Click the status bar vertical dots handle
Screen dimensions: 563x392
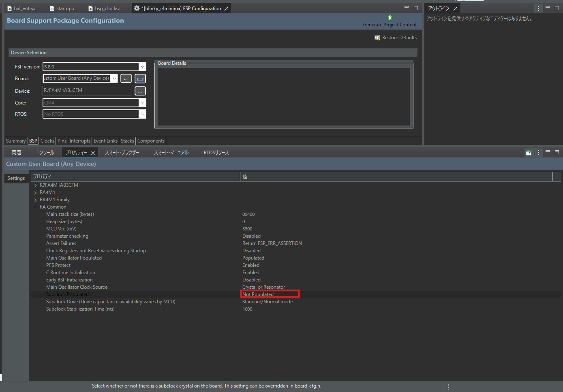[x=448, y=387]
